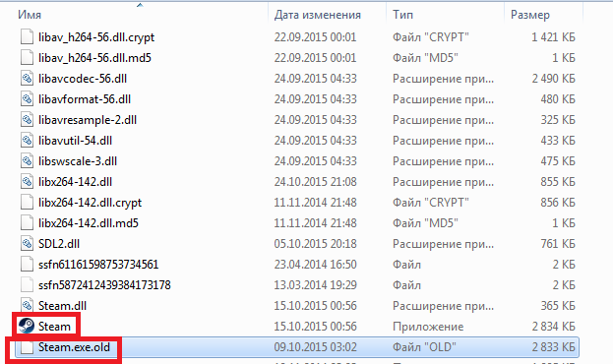Click the libswscale-3.dll file icon
The image size is (613, 364).
[x=27, y=160]
